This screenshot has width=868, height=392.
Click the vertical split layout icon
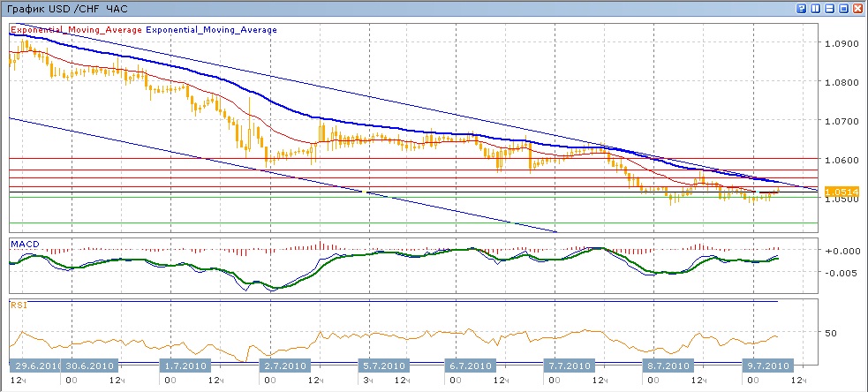[816, 8]
